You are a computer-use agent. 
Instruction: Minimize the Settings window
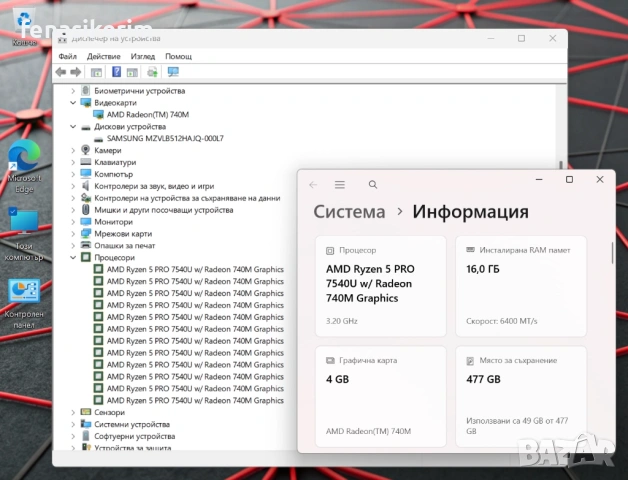pos(539,179)
